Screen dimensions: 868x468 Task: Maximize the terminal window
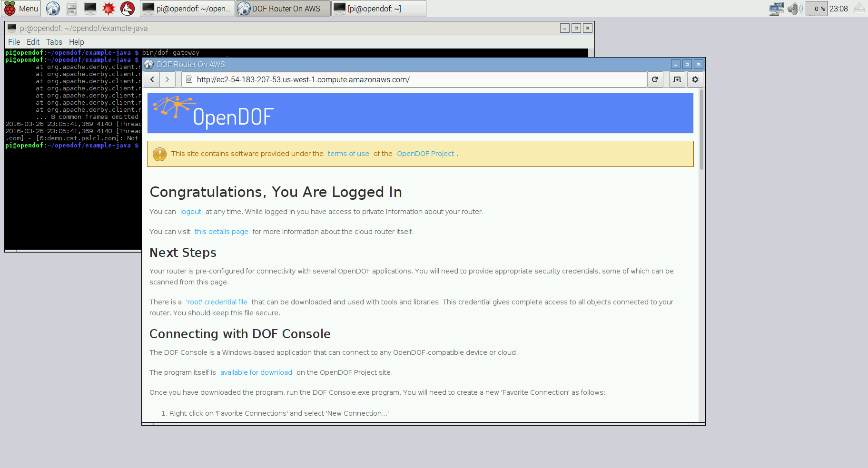[x=576, y=28]
